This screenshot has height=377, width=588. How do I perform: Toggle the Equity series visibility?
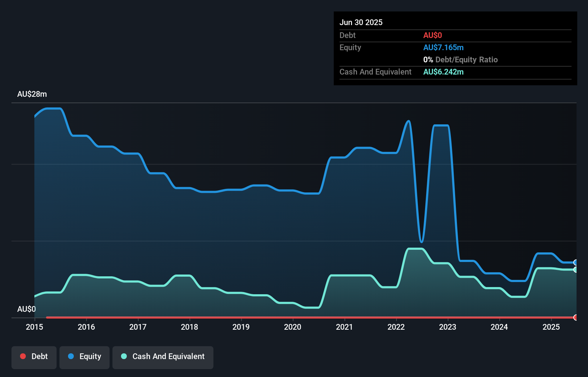(x=85, y=357)
